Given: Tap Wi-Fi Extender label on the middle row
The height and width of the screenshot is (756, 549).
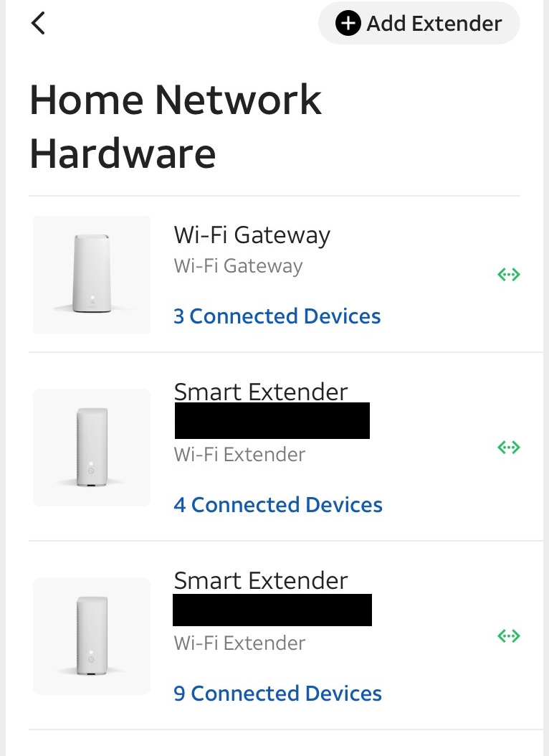Looking at the screenshot, I should click(239, 454).
